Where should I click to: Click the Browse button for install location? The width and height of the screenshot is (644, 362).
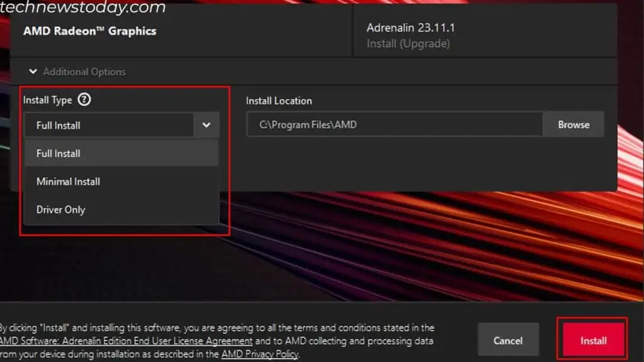(x=573, y=124)
